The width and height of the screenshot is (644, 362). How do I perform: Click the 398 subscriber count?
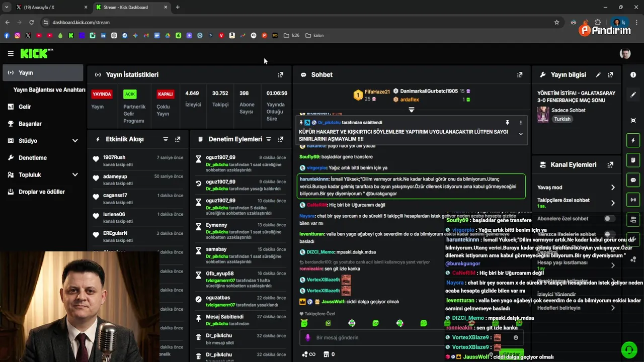244,94
